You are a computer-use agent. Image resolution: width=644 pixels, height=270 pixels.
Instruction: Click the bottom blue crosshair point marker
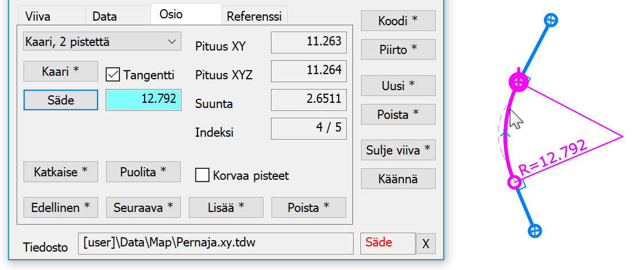(534, 231)
